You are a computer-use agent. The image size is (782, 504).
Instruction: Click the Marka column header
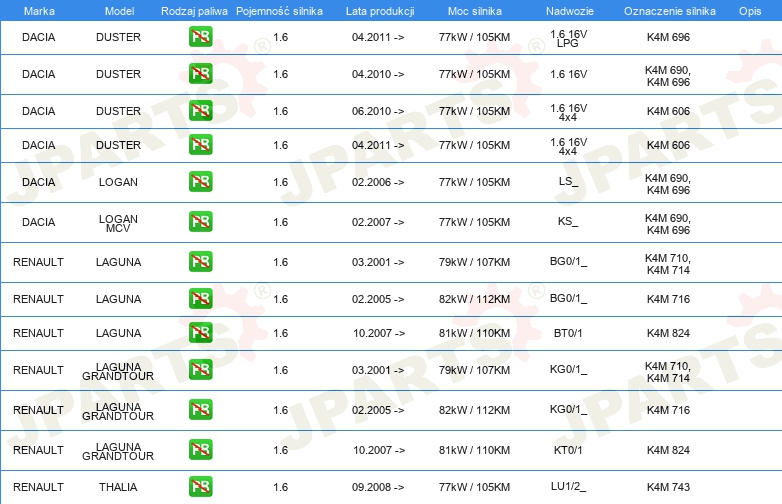click(39, 11)
